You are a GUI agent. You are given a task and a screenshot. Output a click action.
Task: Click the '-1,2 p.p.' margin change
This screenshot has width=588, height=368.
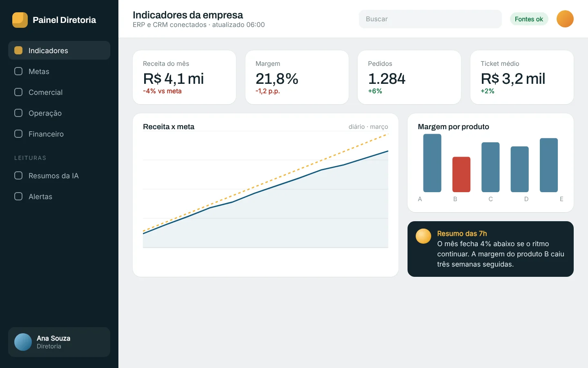268,91
